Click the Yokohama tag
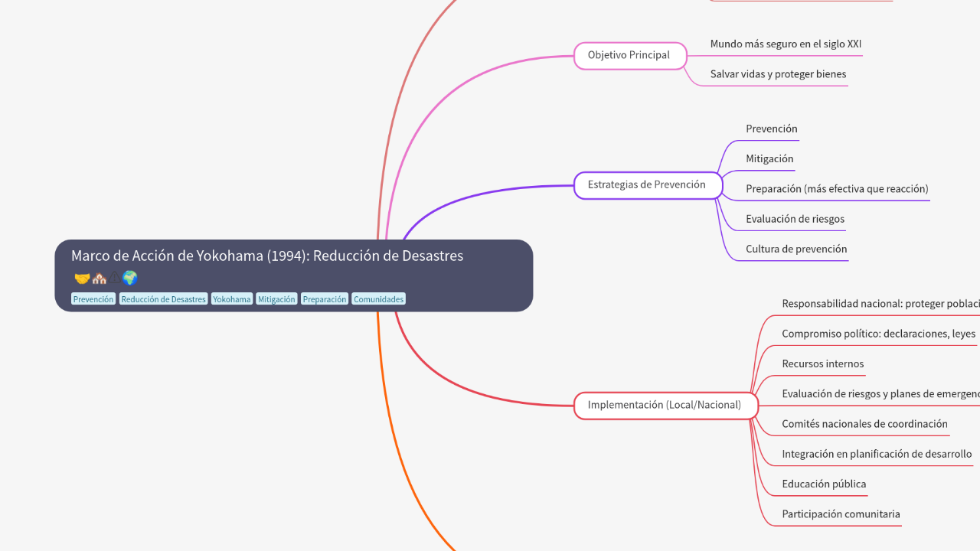The image size is (980, 551). point(232,299)
